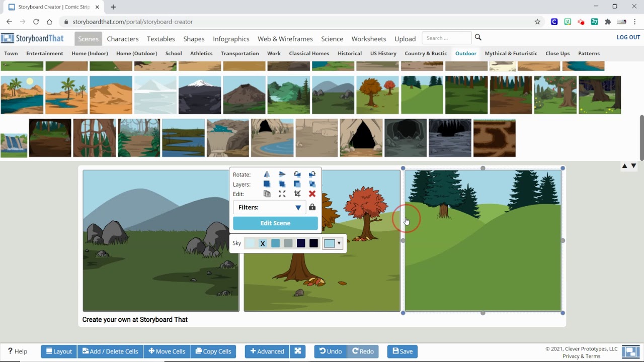The image size is (644, 362).
Task: Click the search magnifier icon
Action: (478, 37)
